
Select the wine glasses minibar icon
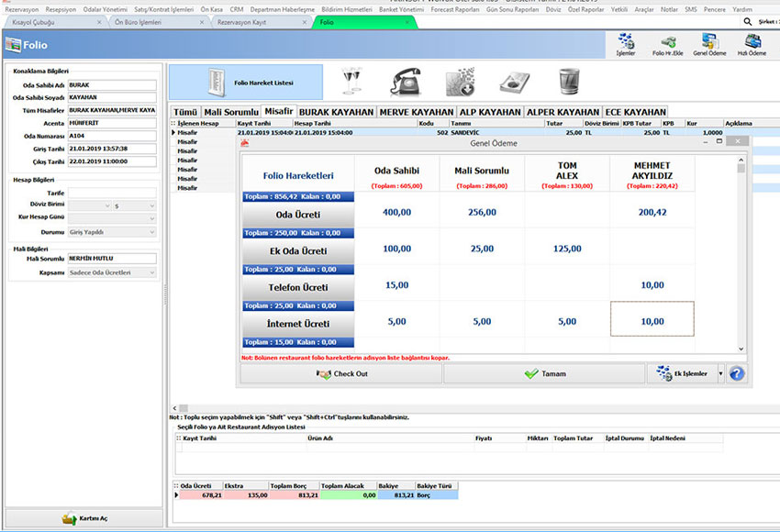click(x=351, y=82)
